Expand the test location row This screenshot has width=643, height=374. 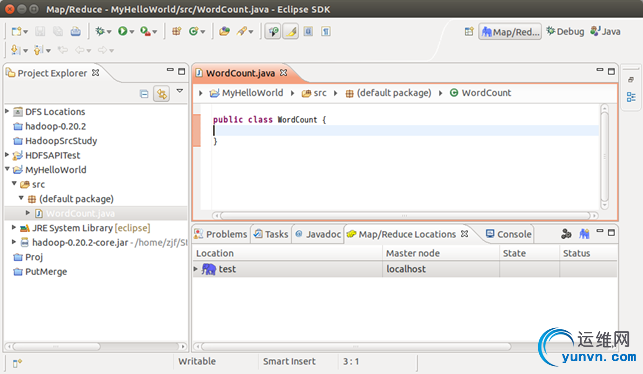click(x=196, y=269)
